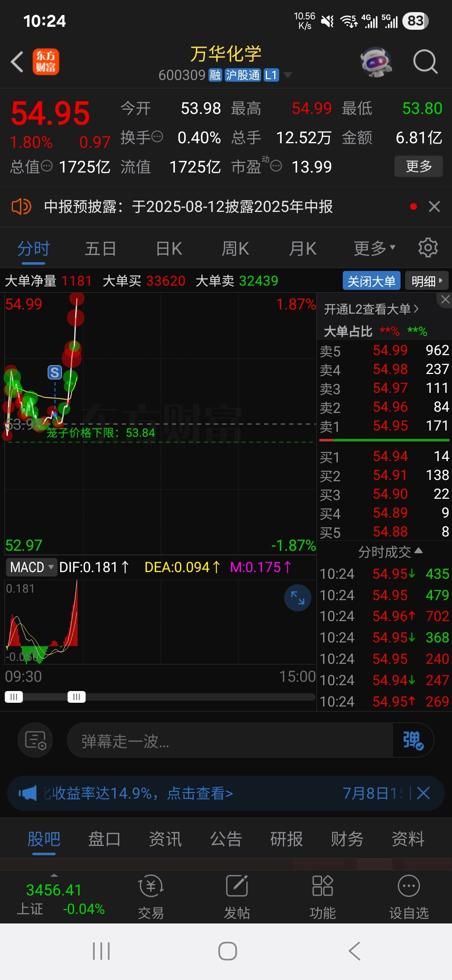
Task: Tap the S signal marker on chart
Action: click(x=55, y=372)
